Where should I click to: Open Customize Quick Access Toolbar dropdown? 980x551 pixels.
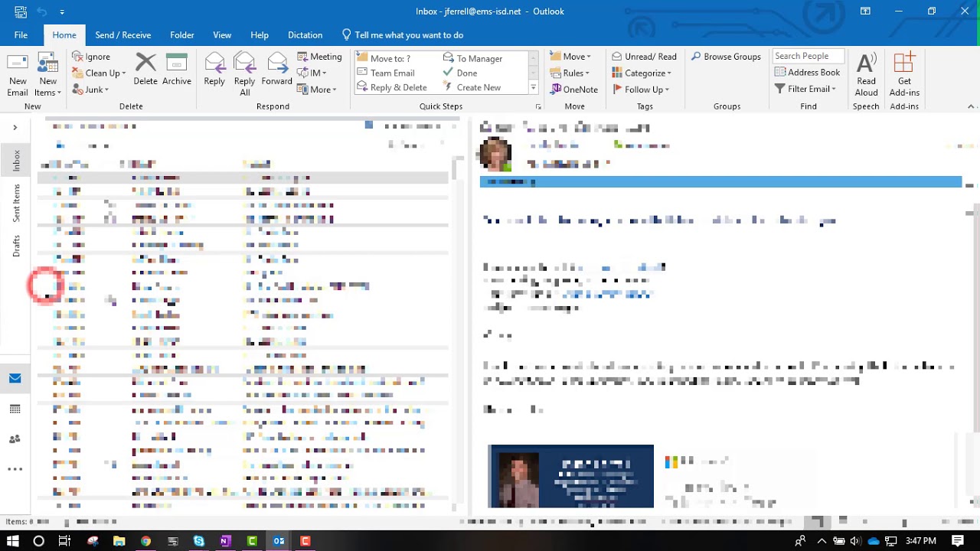pyautogui.click(x=62, y=12)
